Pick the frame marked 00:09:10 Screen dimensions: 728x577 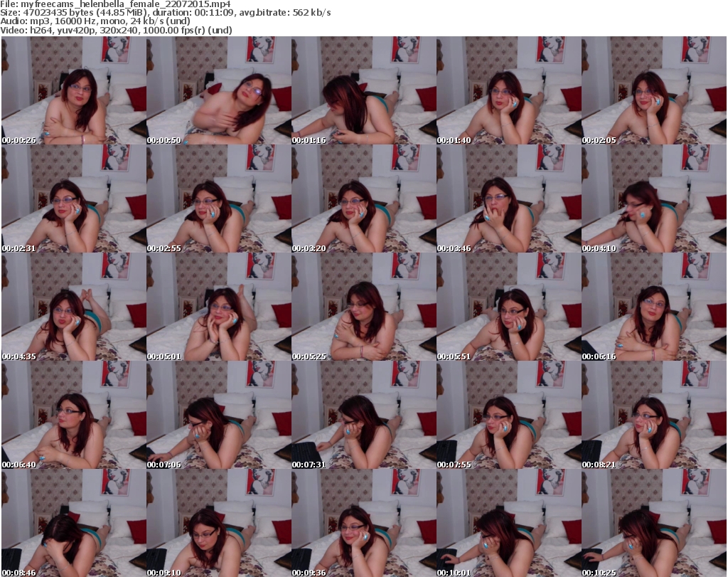[219, 523]
